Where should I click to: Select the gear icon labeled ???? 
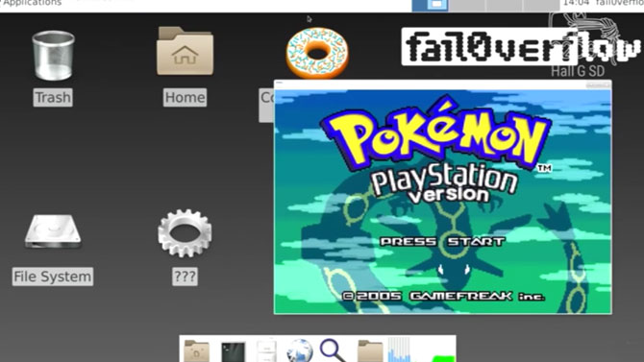pyautogui.click(x=185, y=233)
